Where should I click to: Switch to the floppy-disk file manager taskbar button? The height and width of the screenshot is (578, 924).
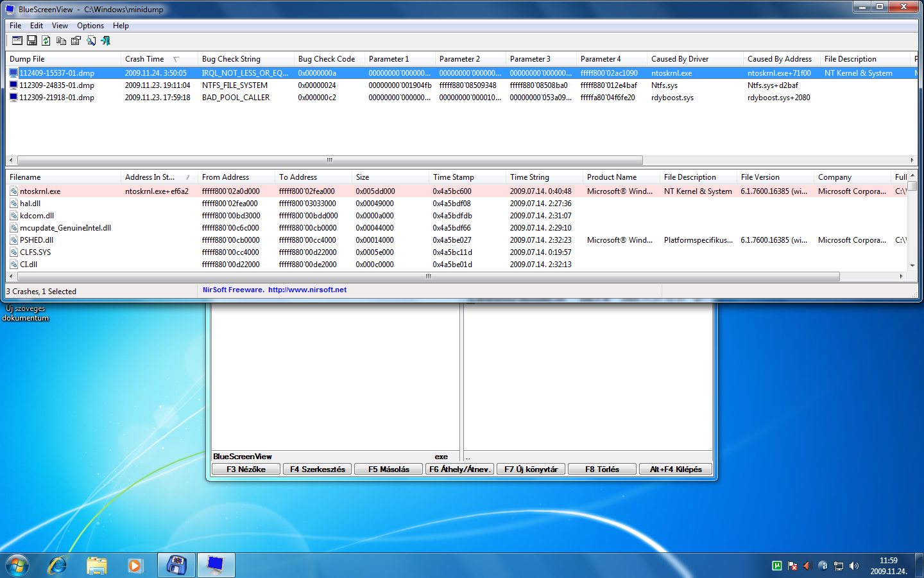pos(176,565)
